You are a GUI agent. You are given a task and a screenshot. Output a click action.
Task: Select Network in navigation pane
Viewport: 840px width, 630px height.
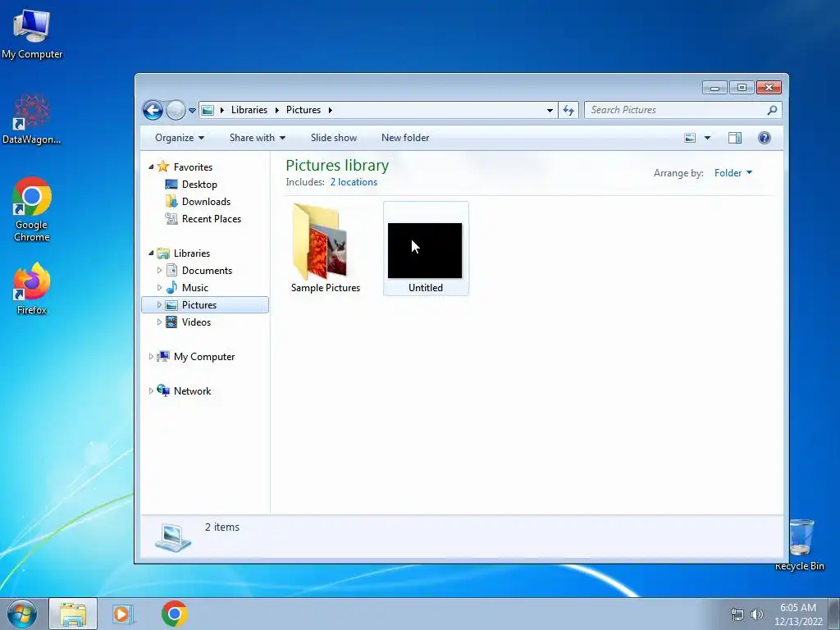click(192, 391)
